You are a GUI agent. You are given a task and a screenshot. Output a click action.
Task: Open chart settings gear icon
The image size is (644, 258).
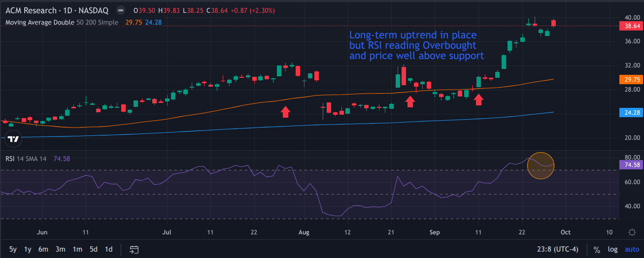(632, 232)
